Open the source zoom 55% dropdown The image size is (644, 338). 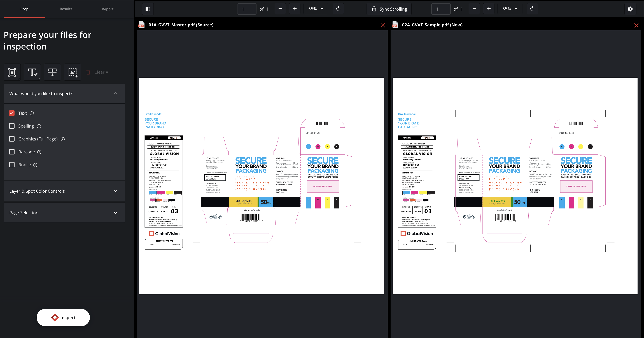point(316,9)
